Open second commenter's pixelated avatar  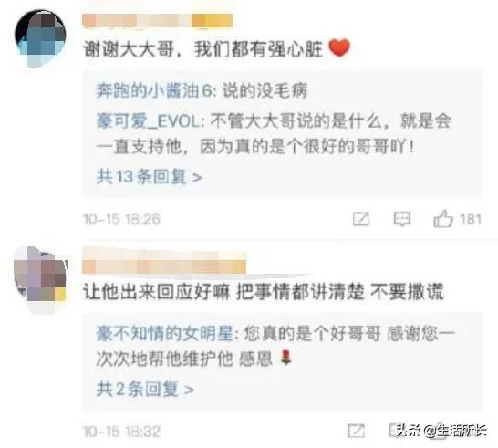point(41,279)
